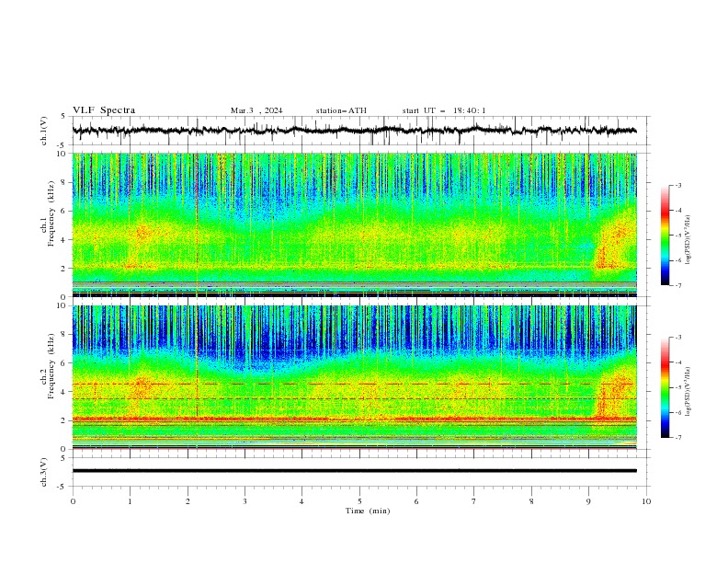Select the date label 'Mar.3 , 2024'
This screenshot has width=728, height=563.
[x=256, y=110]
